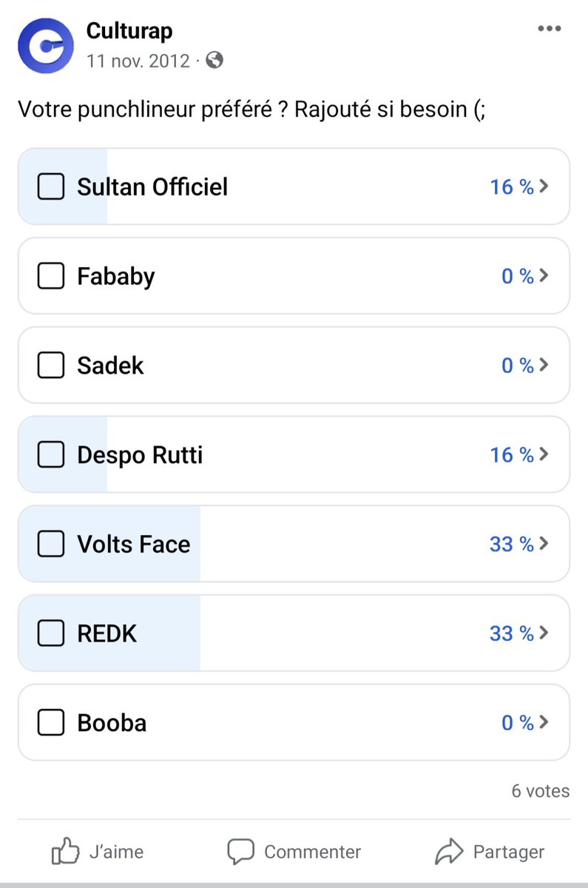Open the three-dot post options menu
The image size is (588, 888).
tap(549, 29)
